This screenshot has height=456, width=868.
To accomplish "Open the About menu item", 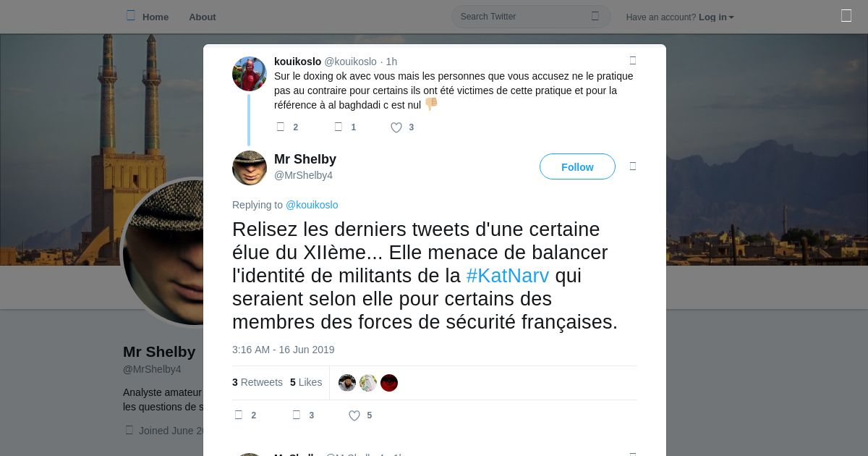I will point(203,17).
